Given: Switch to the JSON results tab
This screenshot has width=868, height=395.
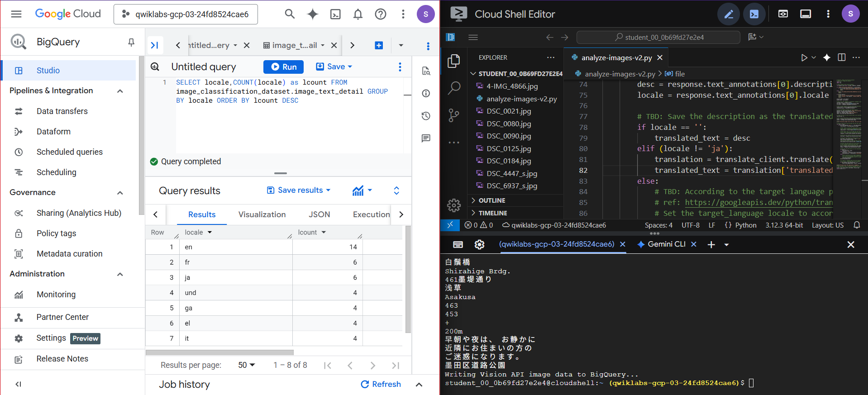Looking at the screenshot, I should (319, 214).
